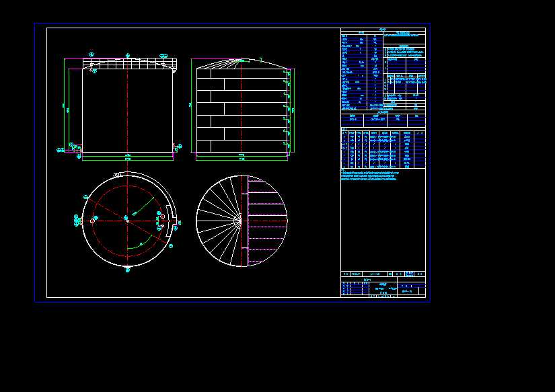
Task: Click the design data table at top right
Action: coord(383,69)
